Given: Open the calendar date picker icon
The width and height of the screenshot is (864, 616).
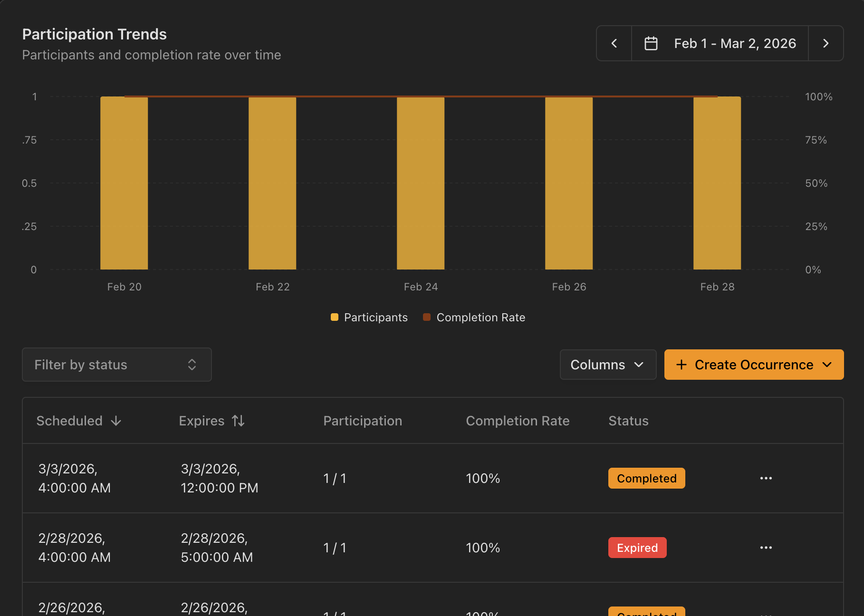Looking at the screenshot, I should tap(651, 43).
